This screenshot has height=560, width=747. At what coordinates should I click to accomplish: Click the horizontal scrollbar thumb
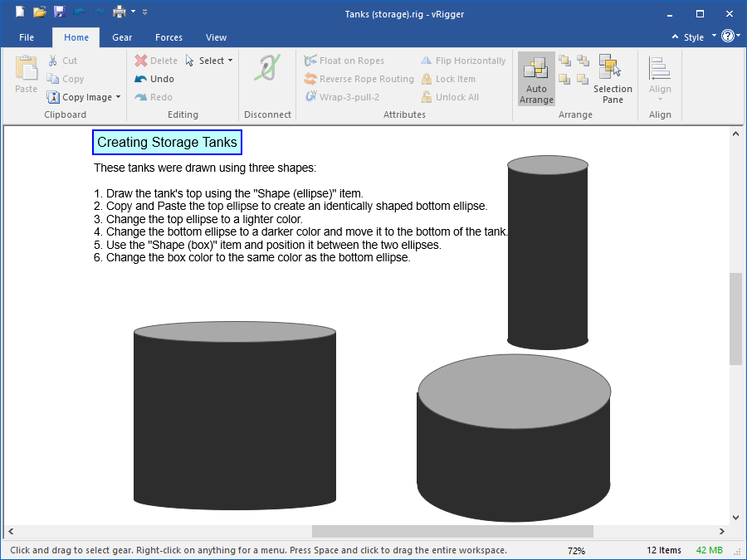(x=452, y=531)
